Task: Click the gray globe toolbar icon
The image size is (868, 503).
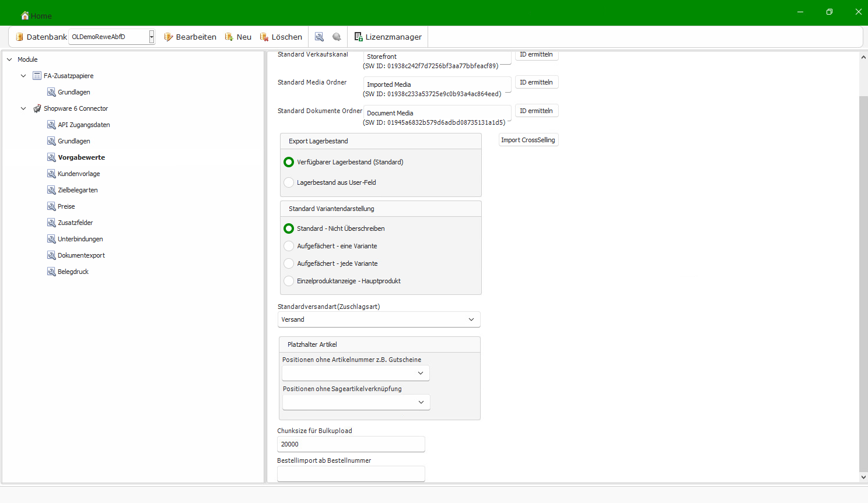Action: point(337,37)
